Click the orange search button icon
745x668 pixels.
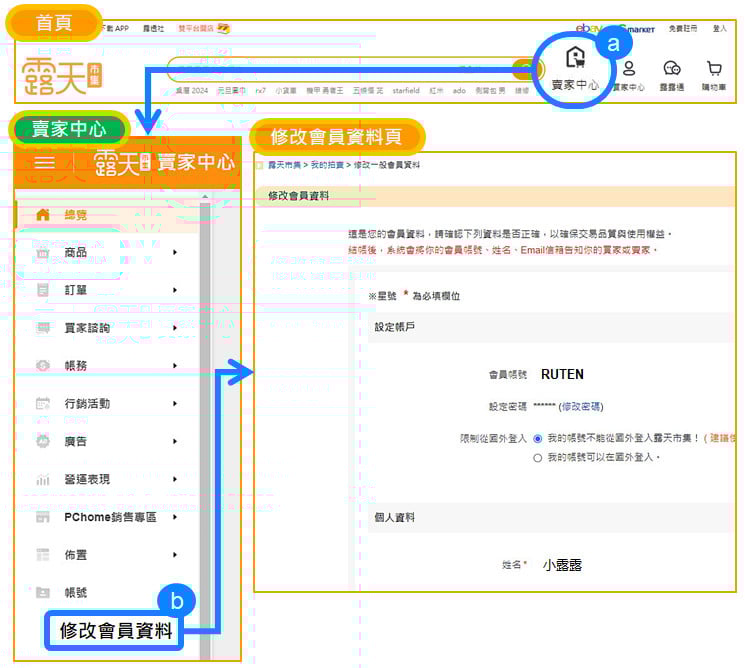tap(522, 68)
